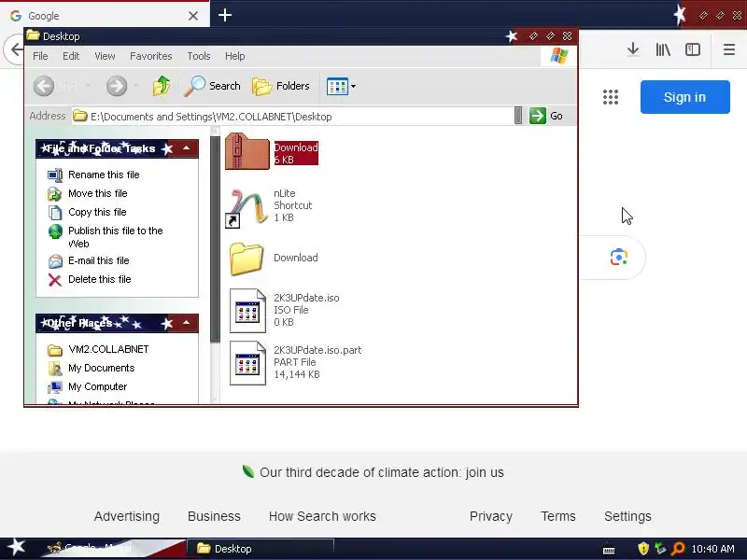Open the address bar dropdown handle
The image size is (747, 560).
pos(518,116)
